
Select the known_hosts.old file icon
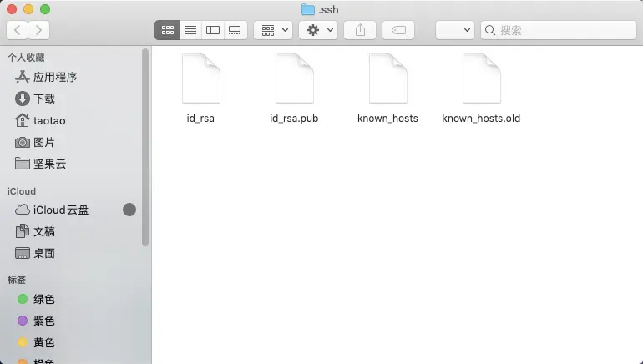pos(482,78)
